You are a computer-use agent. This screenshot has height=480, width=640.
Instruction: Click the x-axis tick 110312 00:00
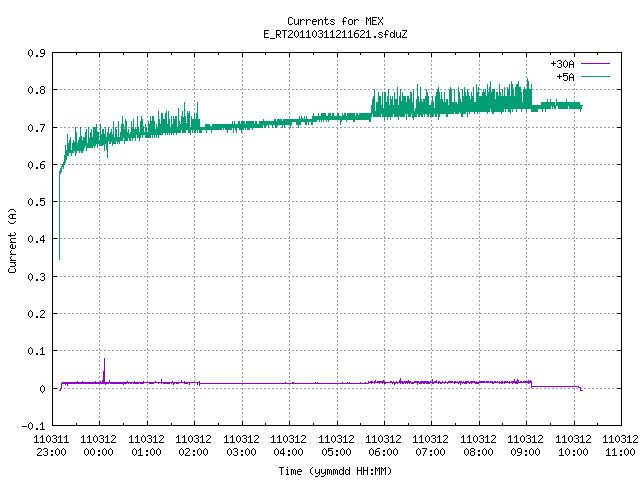point(98,446)
